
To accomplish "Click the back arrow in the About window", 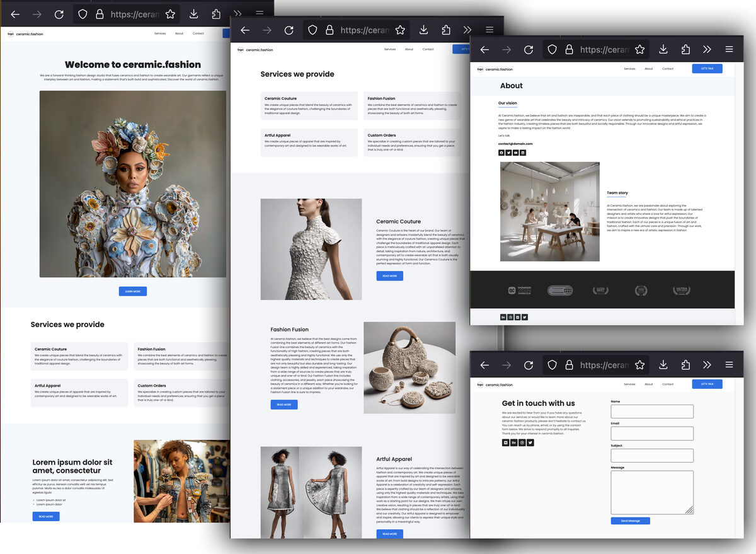I will click(x=484, y=49).
